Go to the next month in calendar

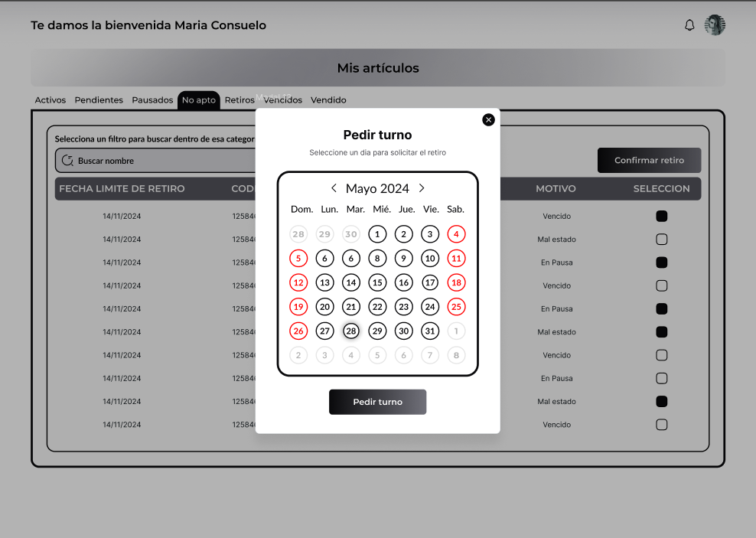click(x=422, y=188)
